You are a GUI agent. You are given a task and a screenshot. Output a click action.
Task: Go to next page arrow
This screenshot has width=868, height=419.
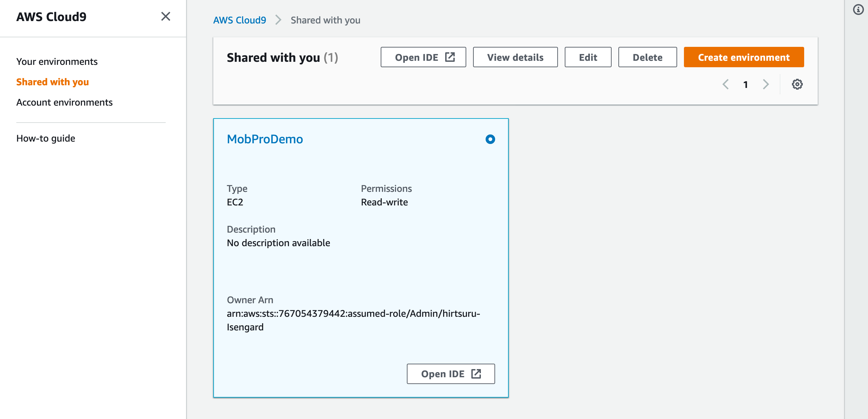tap(765, 84)
